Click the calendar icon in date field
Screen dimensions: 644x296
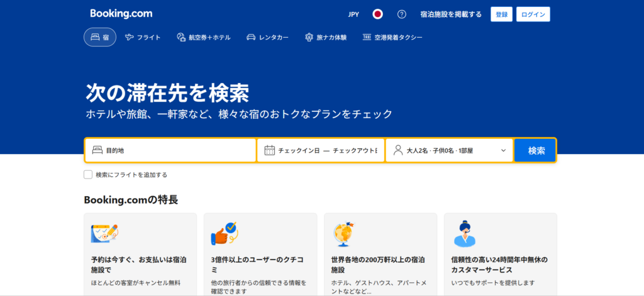point(269,150)
